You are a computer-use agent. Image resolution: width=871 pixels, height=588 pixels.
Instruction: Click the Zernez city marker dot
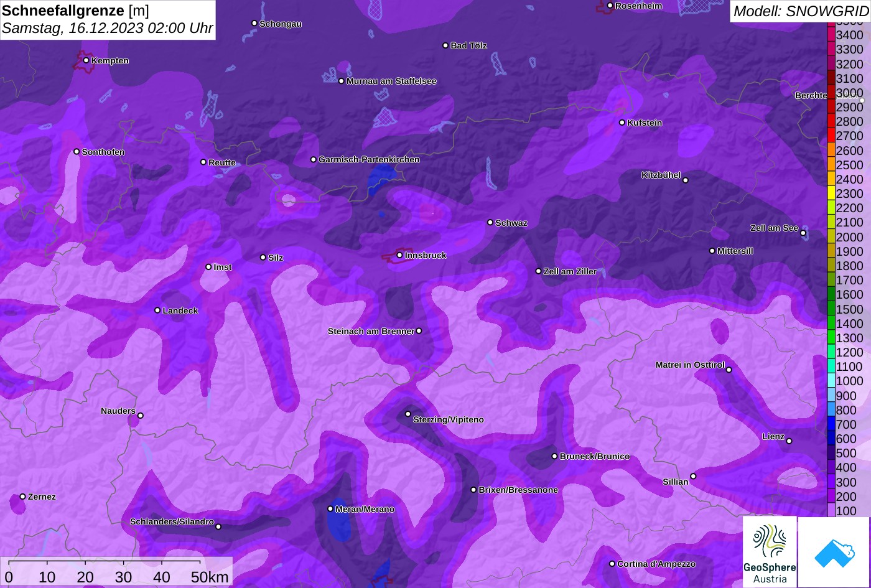click(23, 497)
